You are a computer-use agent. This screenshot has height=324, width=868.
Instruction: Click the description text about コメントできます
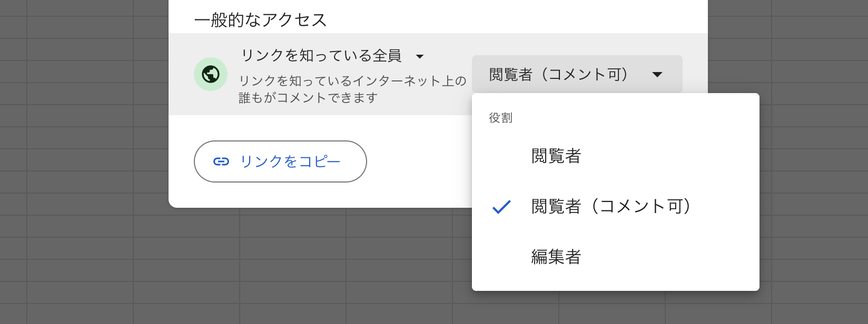tap(352, 89)
